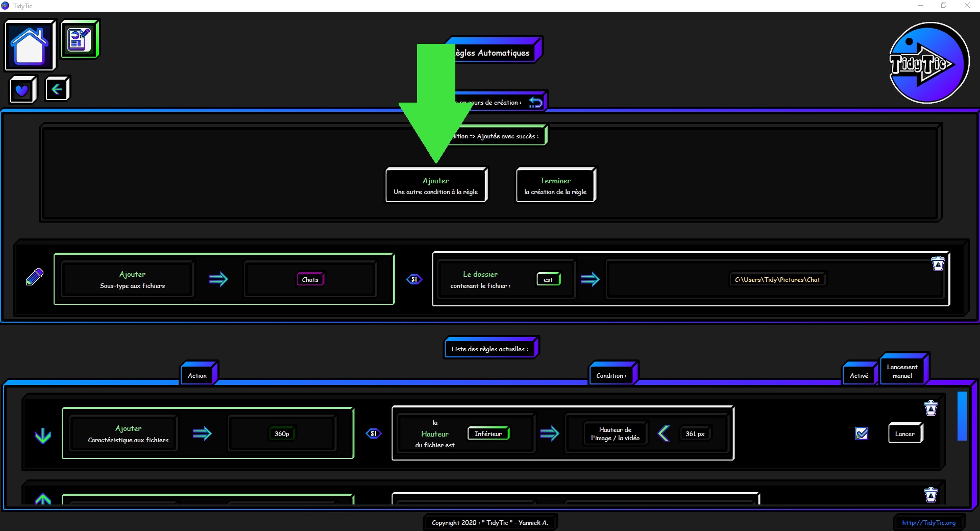Click the blue rules list scrollbar

tap(962, 416)
